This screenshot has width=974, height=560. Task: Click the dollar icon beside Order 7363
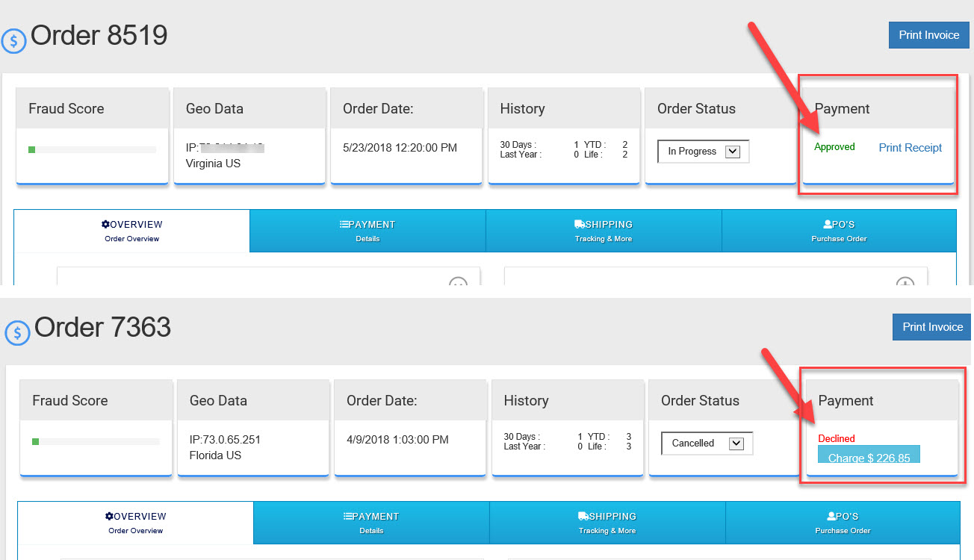(17, 333)
